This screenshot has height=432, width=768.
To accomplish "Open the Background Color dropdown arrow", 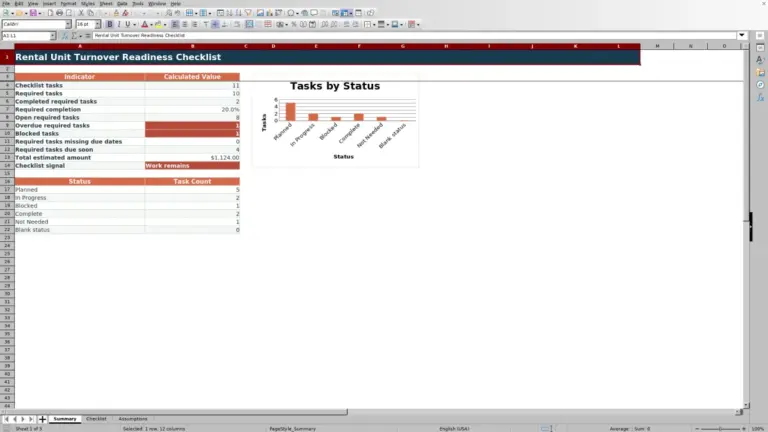I will tap(165, 24).
